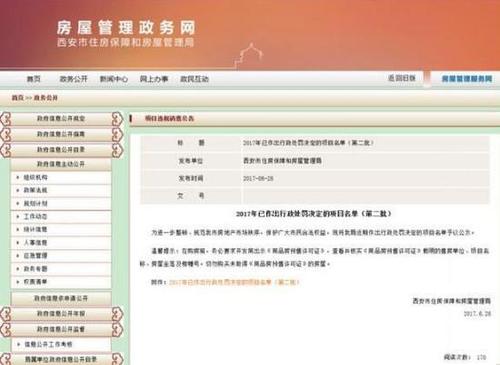Open sidebar section 政府信息公开指南
This screenshot has height=365, width=500.
[x=61, y=134]
